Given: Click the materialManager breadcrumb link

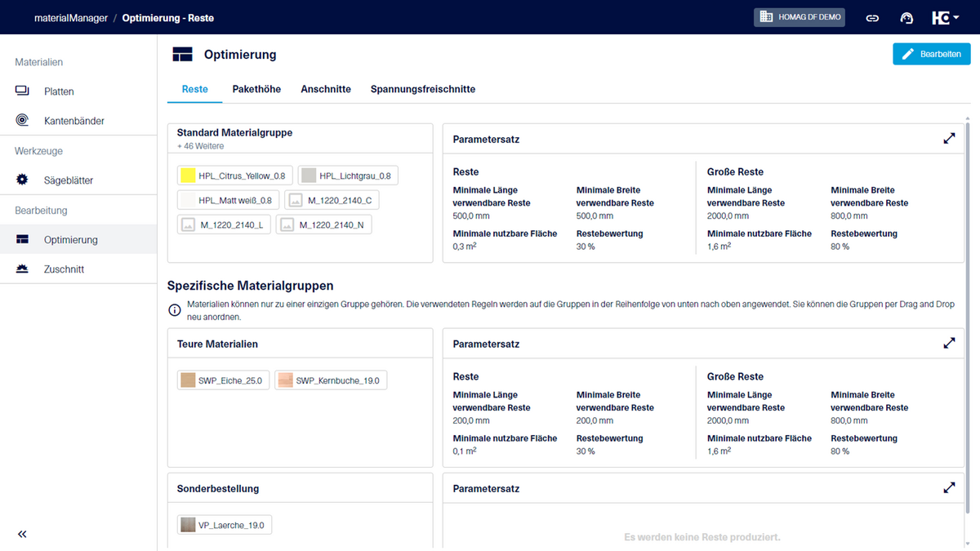Looking at the screenshot, I should coord(71,17).
